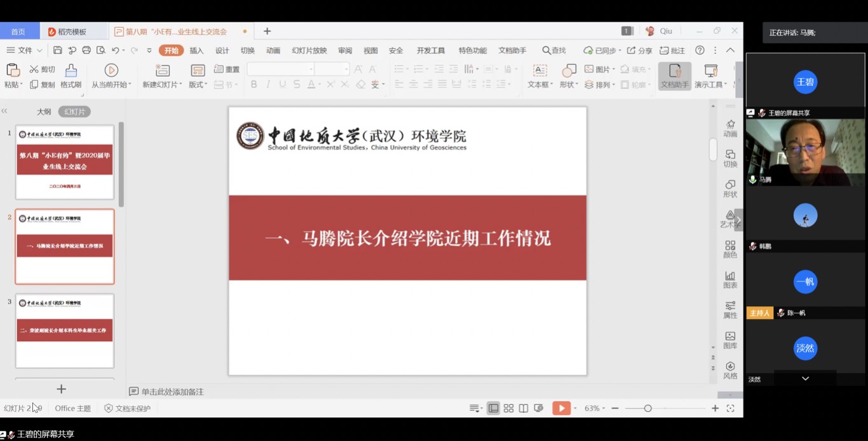Open the 形状 shapes dropdown
The image size is (868, 441).
(x=569, y=85)
